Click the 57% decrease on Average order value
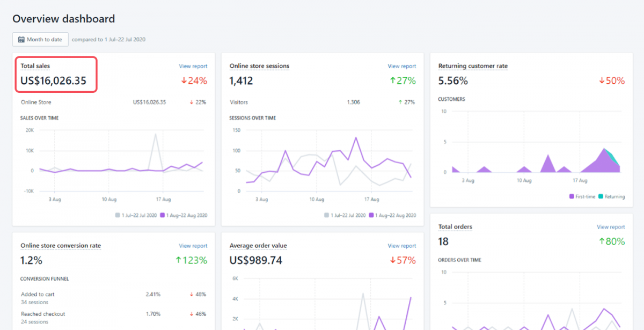Screen dimensions: 644x330 (402, 260)
